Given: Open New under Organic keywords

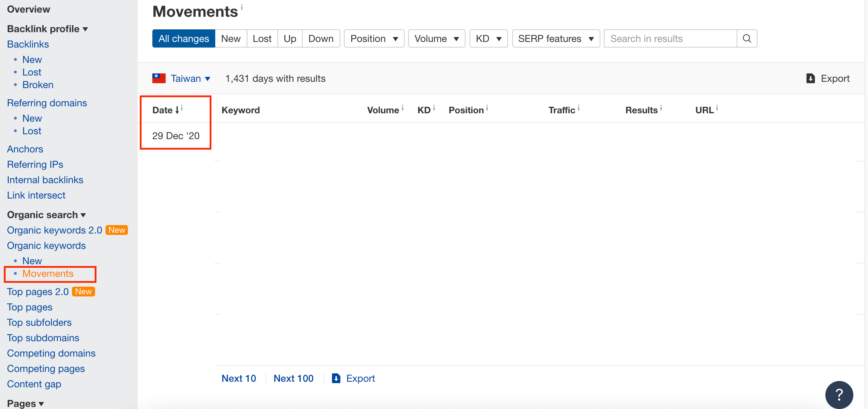Looking at the screenshot, I should pos(32,261).
